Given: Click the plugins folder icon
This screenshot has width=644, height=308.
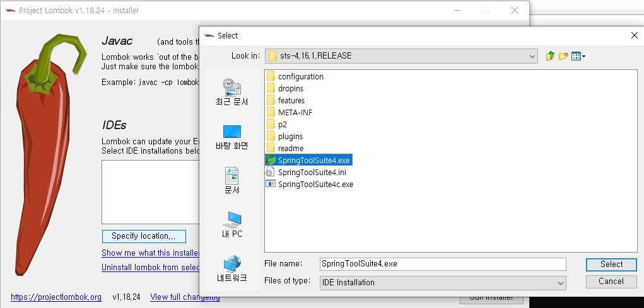Looking at the screenshot, I should [271, 136].
